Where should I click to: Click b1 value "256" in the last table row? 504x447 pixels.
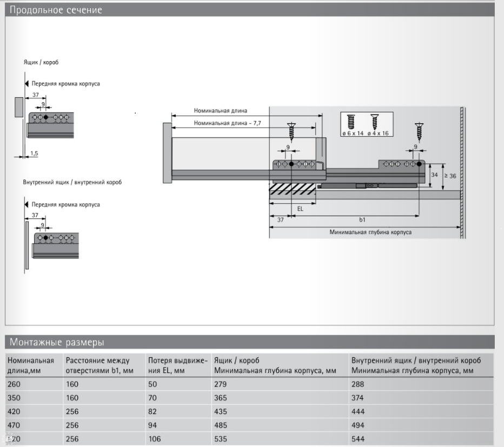coord(72,439)
